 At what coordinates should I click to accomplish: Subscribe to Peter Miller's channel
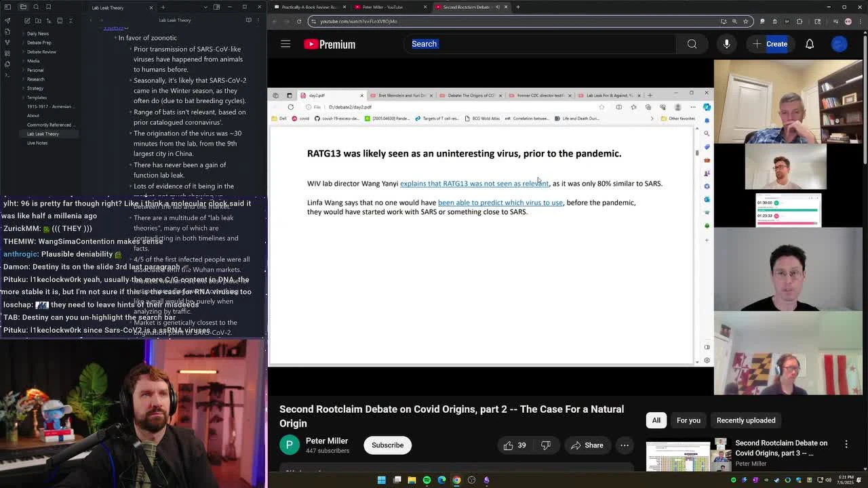[387, 445]
